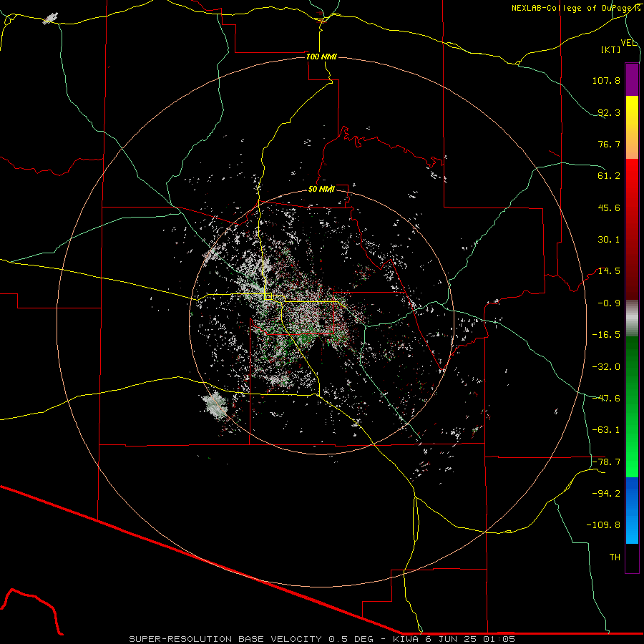Click the blue segment of velocity color bar
Viewport: 644px width, 644px height.
[x=632, y=510]
